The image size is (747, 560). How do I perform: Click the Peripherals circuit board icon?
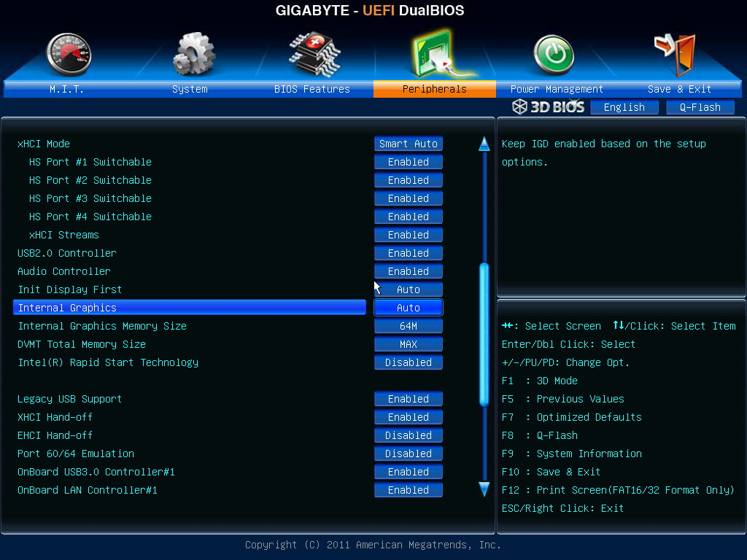[x=438, y=53]
